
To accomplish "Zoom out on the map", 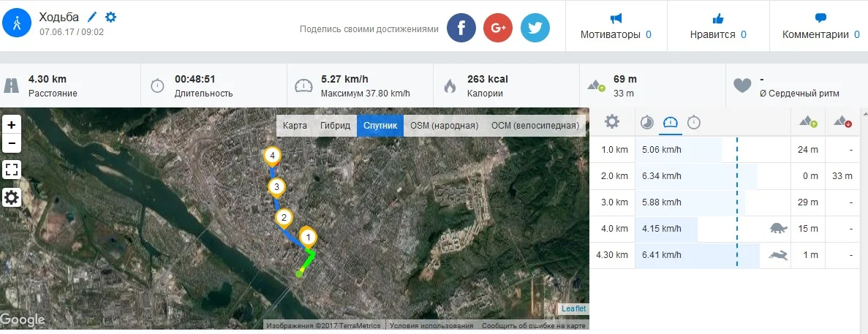I will point(12,143).
